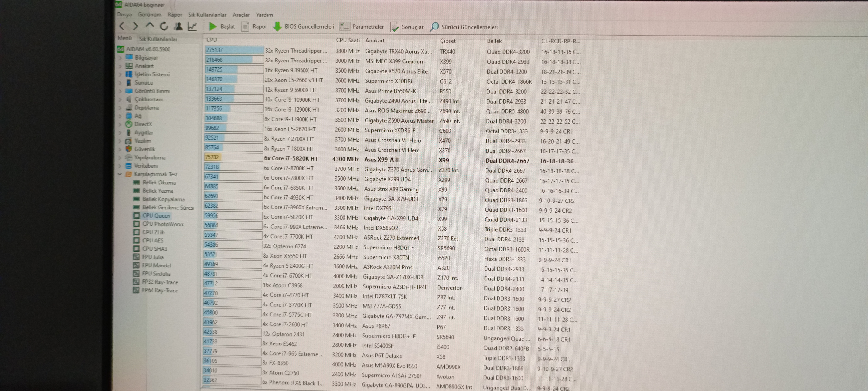This screenshot has height=391, width=868.
Task: Select the Veritabanı database icon
Action: coord(128,166)
